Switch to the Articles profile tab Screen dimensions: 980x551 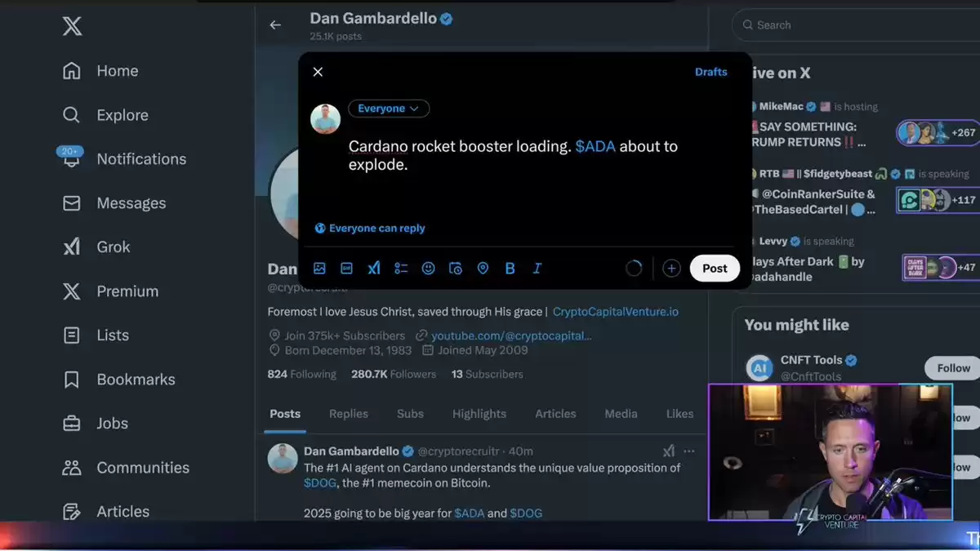[555, 414]
